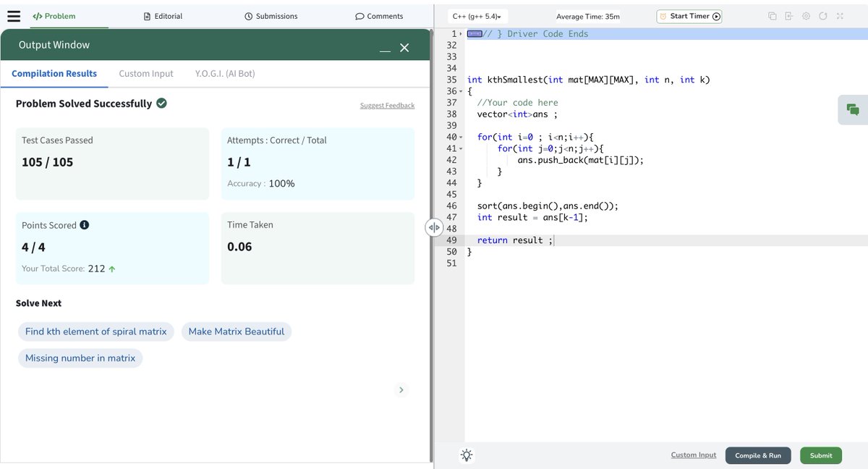The height and width of the screenshot is (469, 868).
Task: Open the Submissions tab
Action: (271, 16)
